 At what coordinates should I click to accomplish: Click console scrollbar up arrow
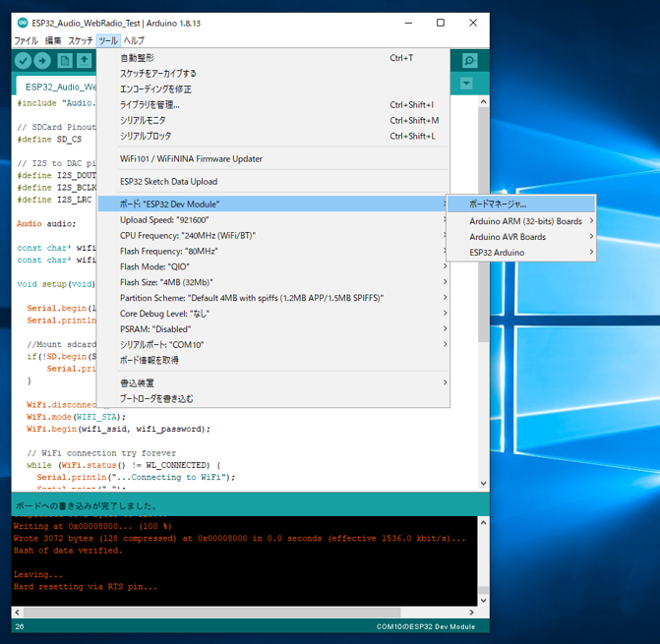click(x=483, y=523)
